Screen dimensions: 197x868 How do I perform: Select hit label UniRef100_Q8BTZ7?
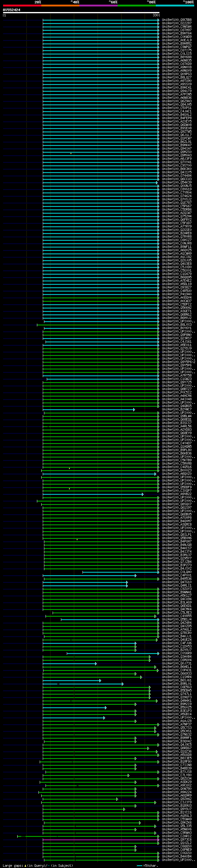(176, 389)
